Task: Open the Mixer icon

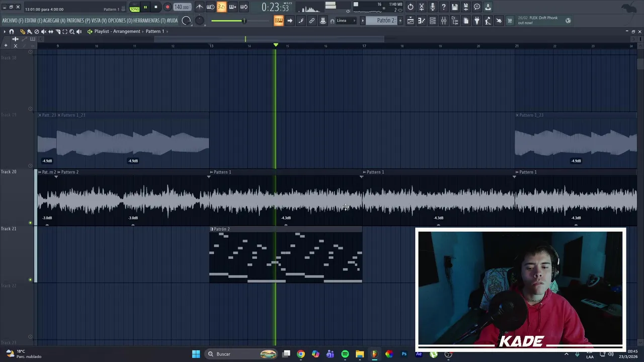Action: 444,21
